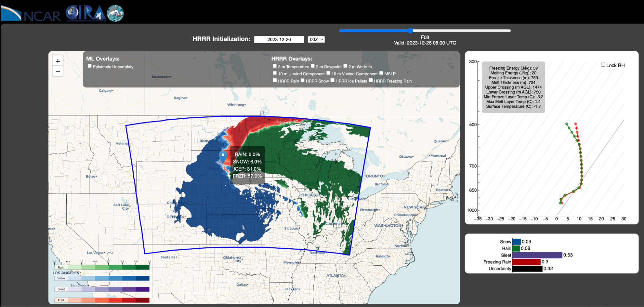
Task: Click the HRRR initialization date field
Action: click(x=279, y=39)
